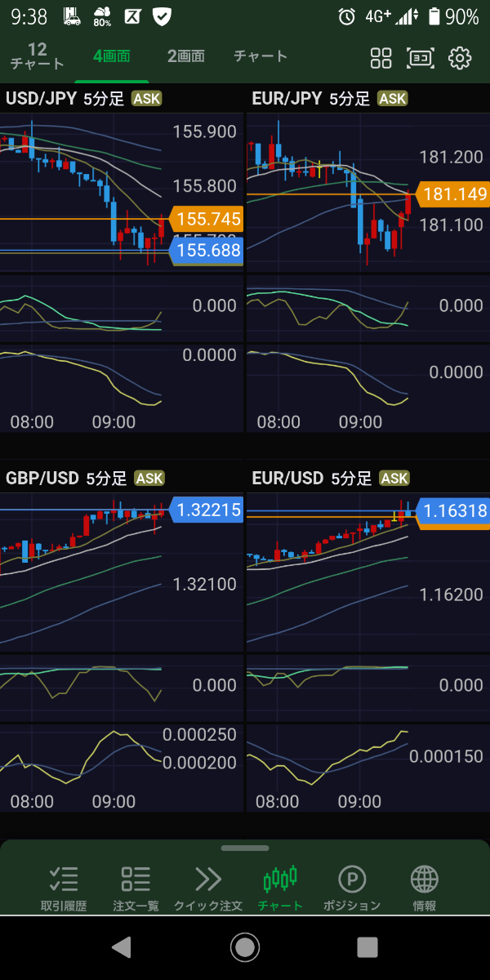Open chart settings gear icon
Viewport: 490px width, 980px height.
tap(461, 58)
